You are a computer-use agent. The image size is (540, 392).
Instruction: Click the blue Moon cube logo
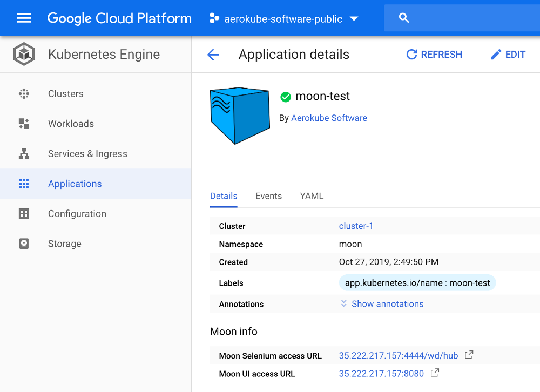[x=240, y=116]
